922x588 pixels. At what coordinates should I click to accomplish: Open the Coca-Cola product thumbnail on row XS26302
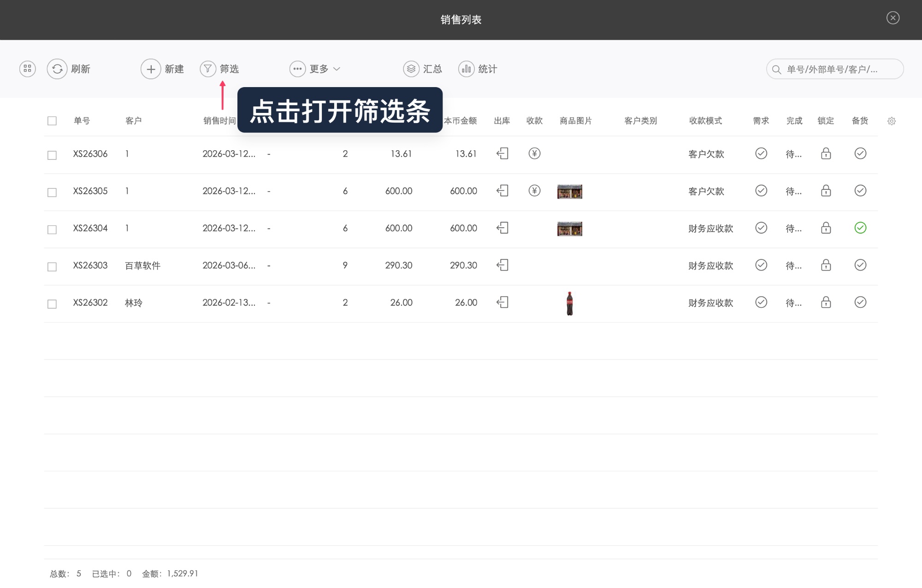click(x=569, y=302)
